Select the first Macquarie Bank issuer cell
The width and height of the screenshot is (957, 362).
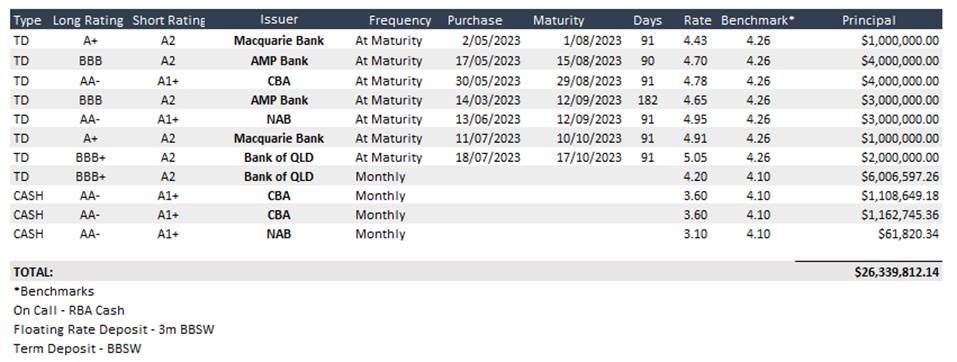point(279,42)
